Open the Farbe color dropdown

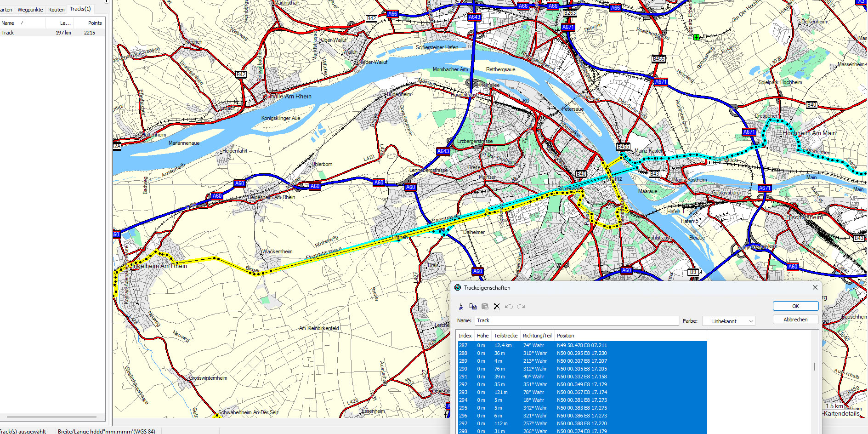point(728,321)
